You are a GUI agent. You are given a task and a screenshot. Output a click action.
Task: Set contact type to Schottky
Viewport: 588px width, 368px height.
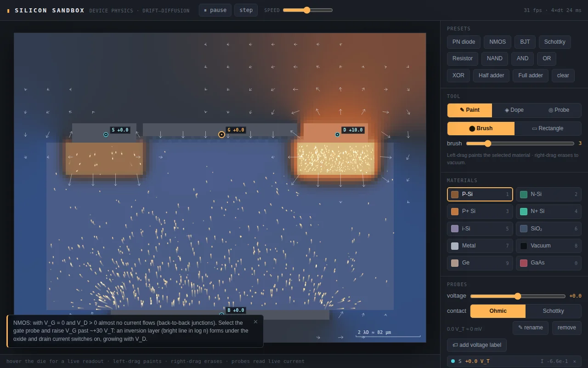(x=553, y=311)
